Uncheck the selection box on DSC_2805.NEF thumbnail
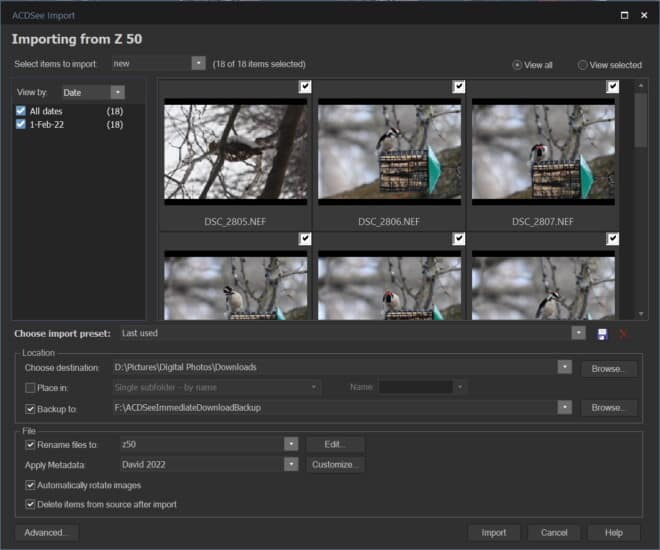Image resolution: width=660 pixels, height=550 pixels. pos(305,87)
